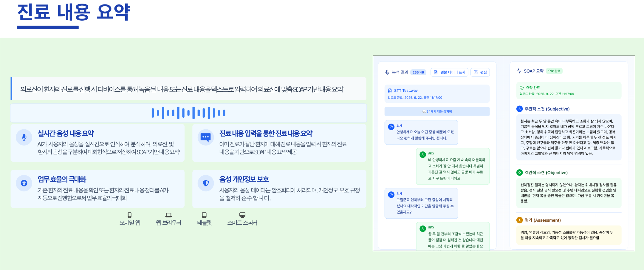
Task: Select the 모바일 앱 phone icon
Action: (x=129, y=215)
